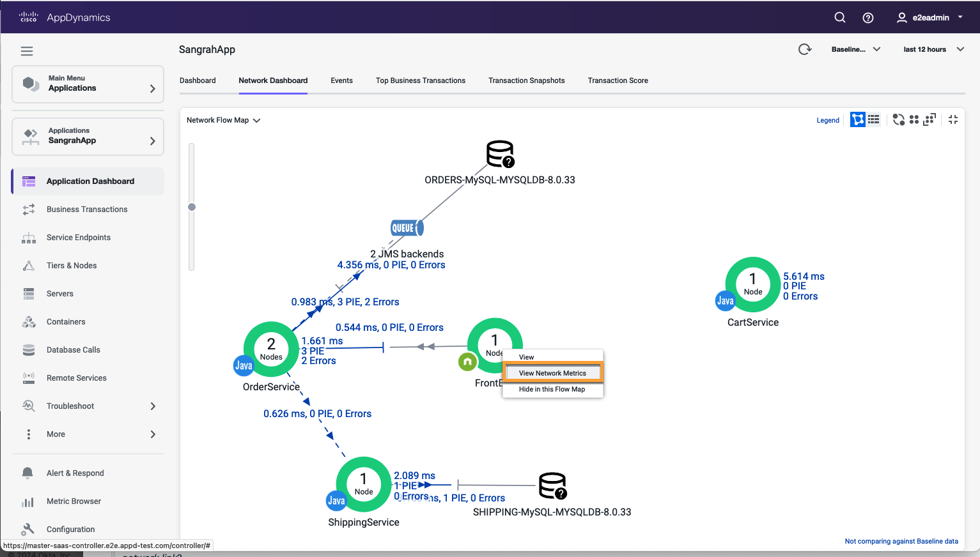Click the SangrahApp page title
Viewport: 980px width, 557px height.
207,50
